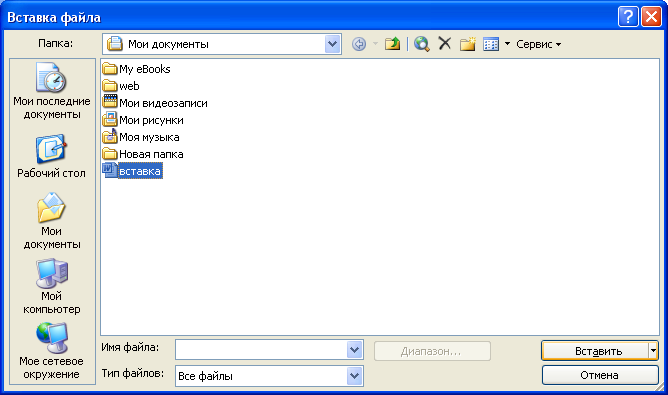This screenshot has height=395, width=668.
Task: Select the My eBooks folder icon
Action: pyautogui.click(x=109, y=69)
